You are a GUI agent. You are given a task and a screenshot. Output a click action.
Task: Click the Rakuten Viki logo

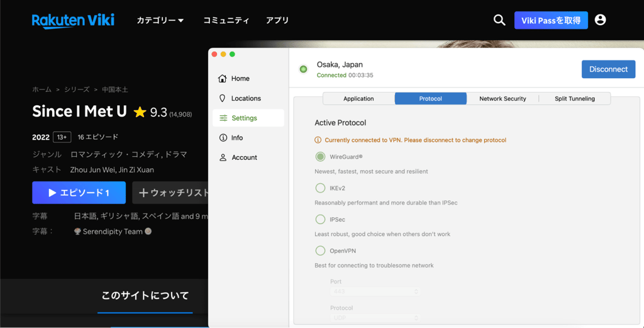[x=73, y=21]
